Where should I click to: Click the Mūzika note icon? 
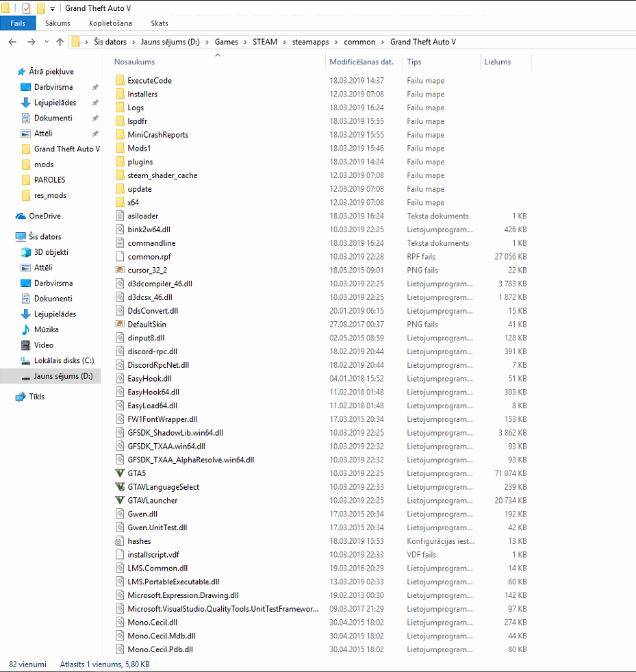tap(26, 329)
